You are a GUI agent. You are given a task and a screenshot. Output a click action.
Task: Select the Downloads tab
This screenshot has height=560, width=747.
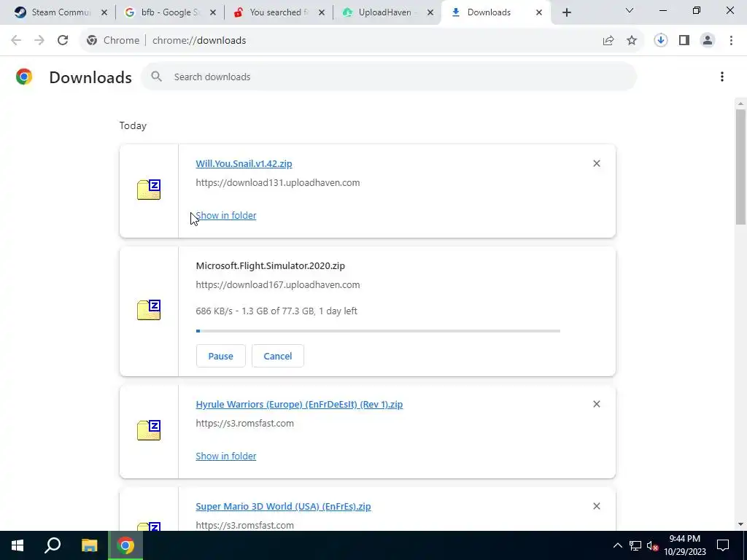click(488, 12)
